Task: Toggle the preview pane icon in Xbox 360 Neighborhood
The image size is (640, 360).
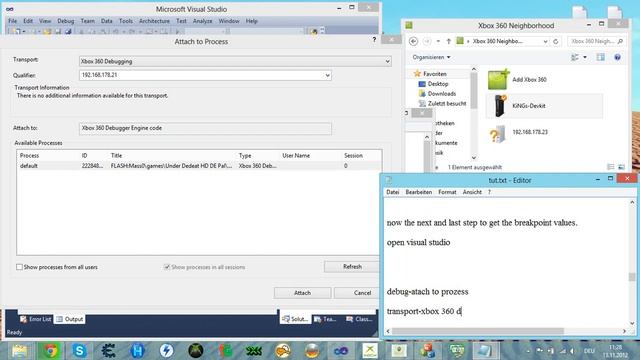Action: click(x=600, y=57)
